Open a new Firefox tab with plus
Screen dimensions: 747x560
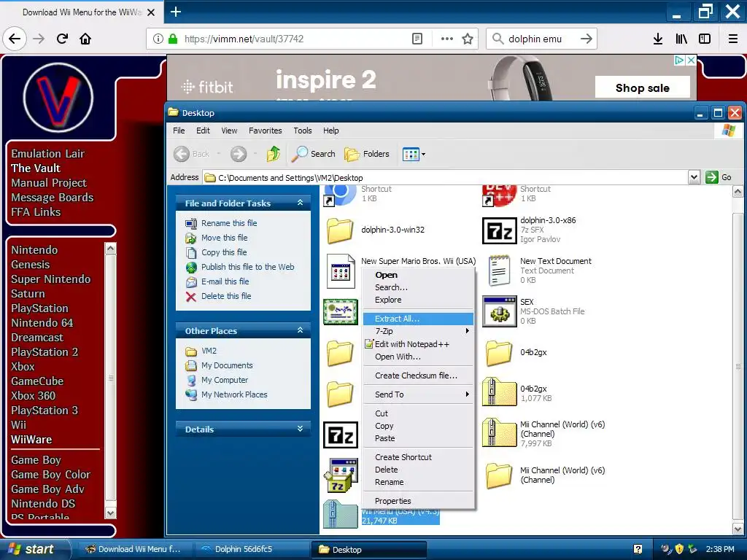[176, 12]
